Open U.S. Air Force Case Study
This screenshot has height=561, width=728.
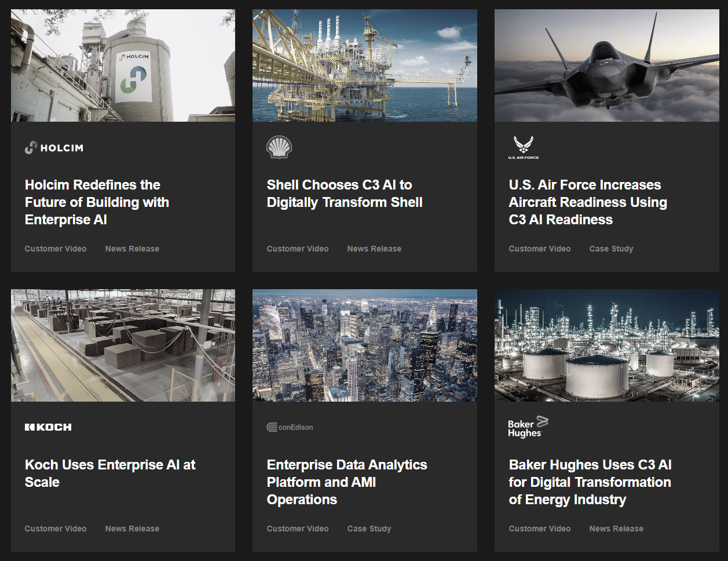[x=611, y=249]
